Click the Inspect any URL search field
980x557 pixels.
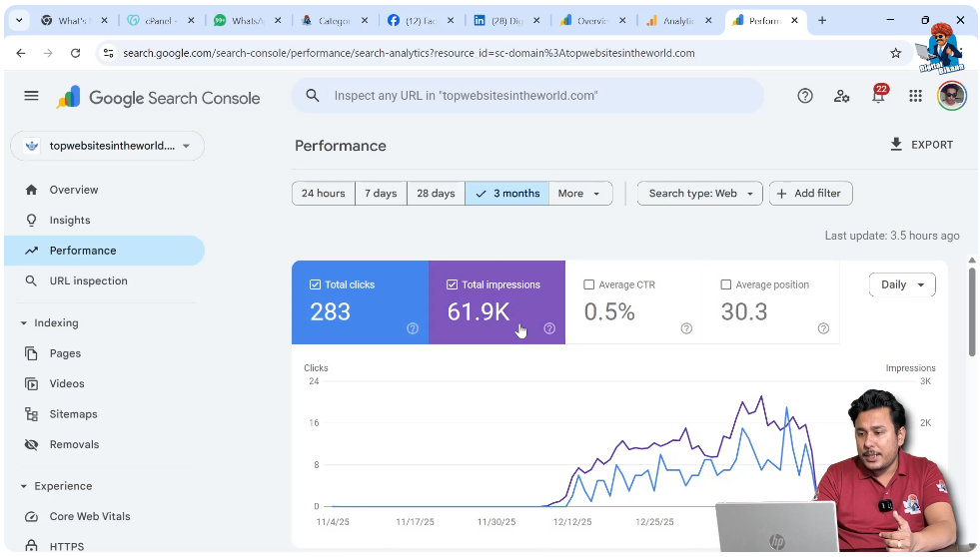(x=527, y=96)
